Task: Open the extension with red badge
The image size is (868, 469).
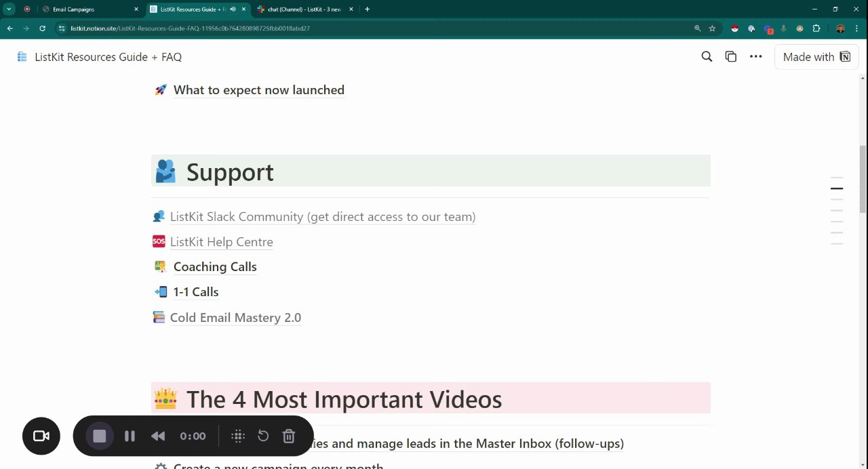Action: coord(768,29)
